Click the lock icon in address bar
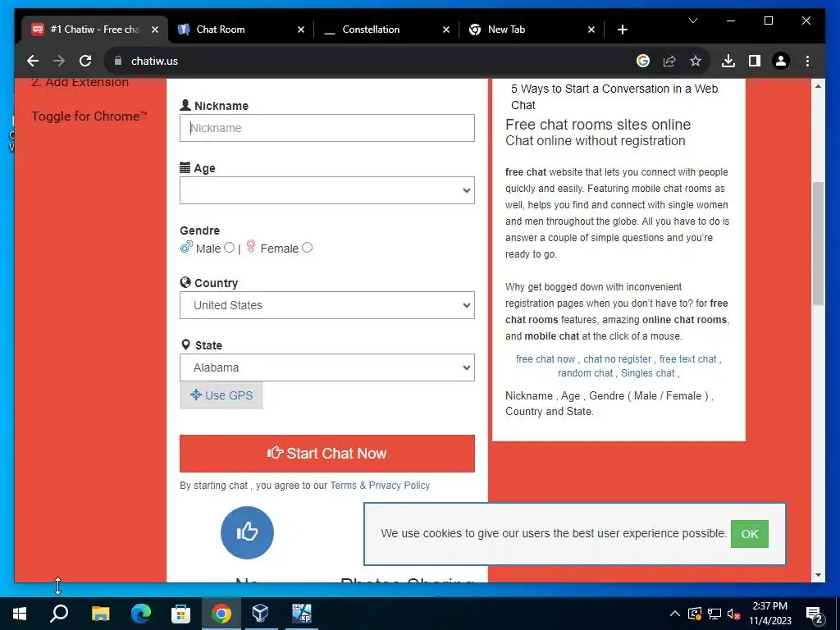The image size is (840, 630). (118, 61)
